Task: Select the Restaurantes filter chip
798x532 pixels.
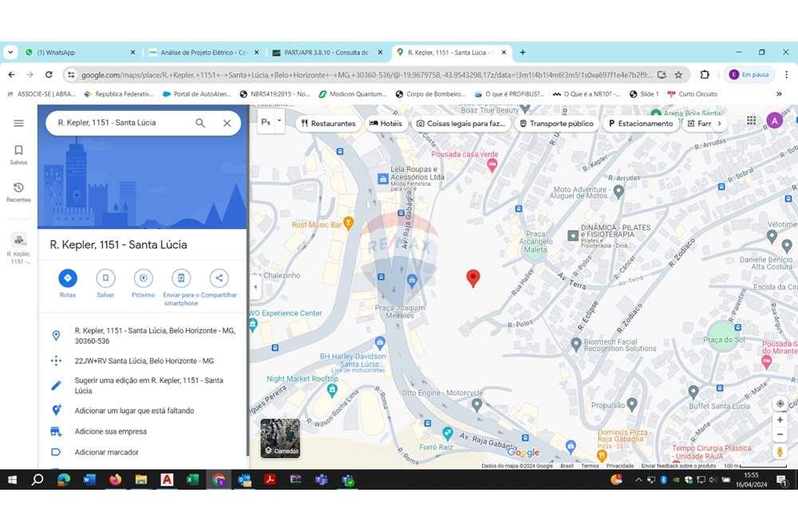Action: [x=327, y=124]
